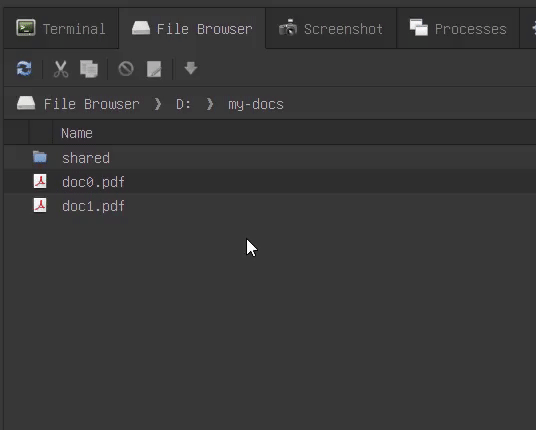Select the shared folder row
Screen dimensions: 536x430
point(270,158)
